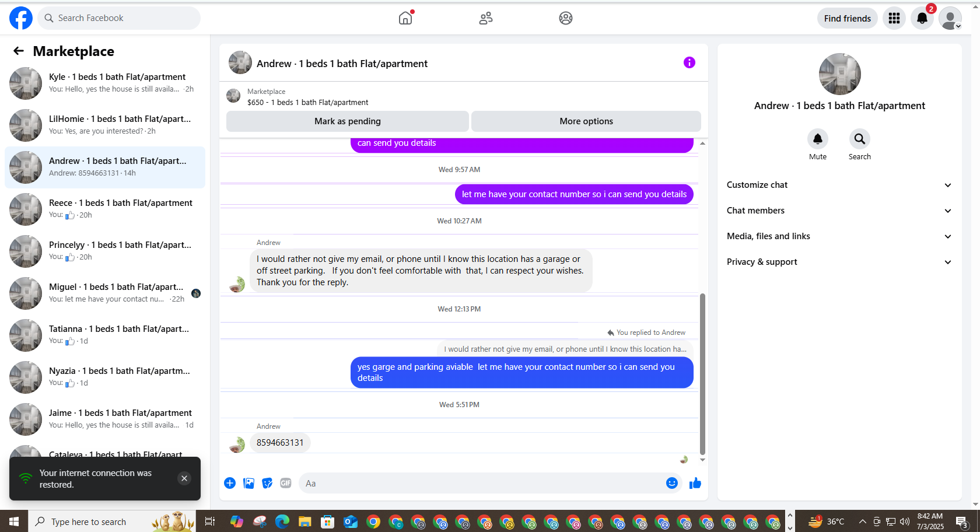This screenshot has width=980, height=532.
Task: Open Princelyy's conversation
Action: click(x=105, y=251)
